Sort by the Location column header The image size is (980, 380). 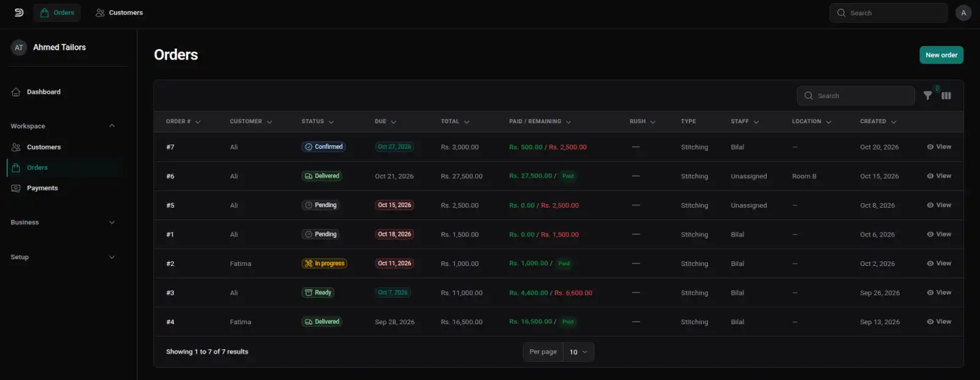coord(812,121)
